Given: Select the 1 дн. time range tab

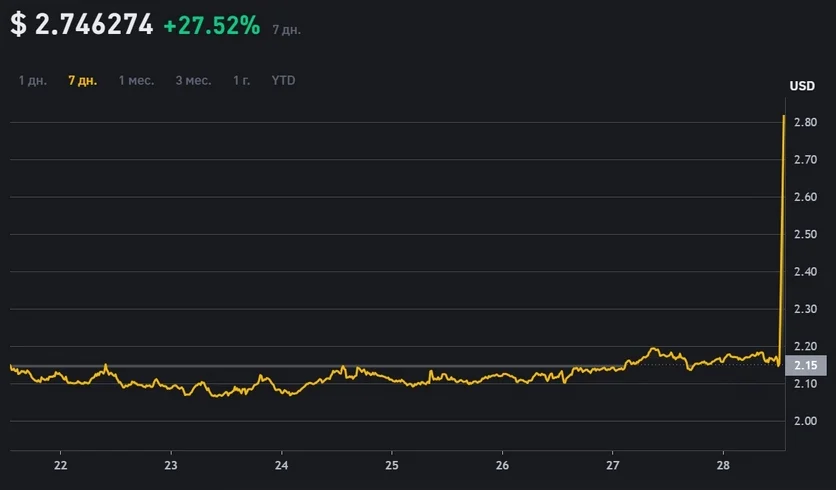Looking at the screenshot, I should (x=32, y=80).
